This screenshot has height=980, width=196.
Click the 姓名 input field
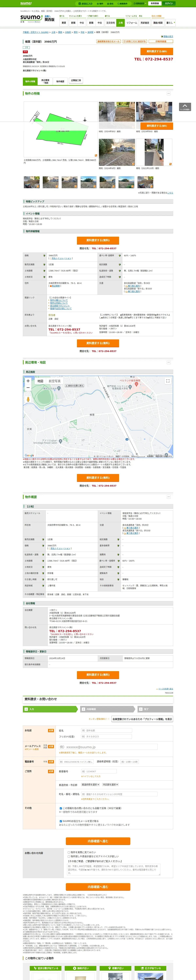tap(106, 730)
